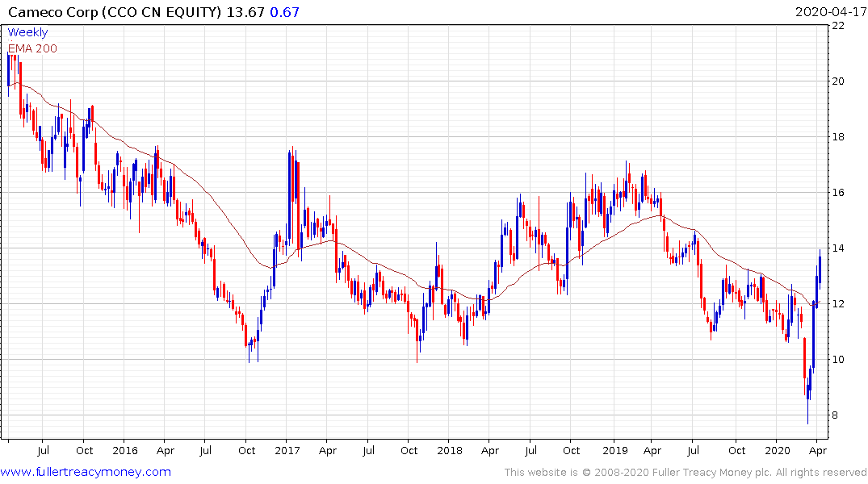This screenshot has height=484, width=868.
Task: Select the 2017 label on time axis
Action: click(x=287, y=450)
